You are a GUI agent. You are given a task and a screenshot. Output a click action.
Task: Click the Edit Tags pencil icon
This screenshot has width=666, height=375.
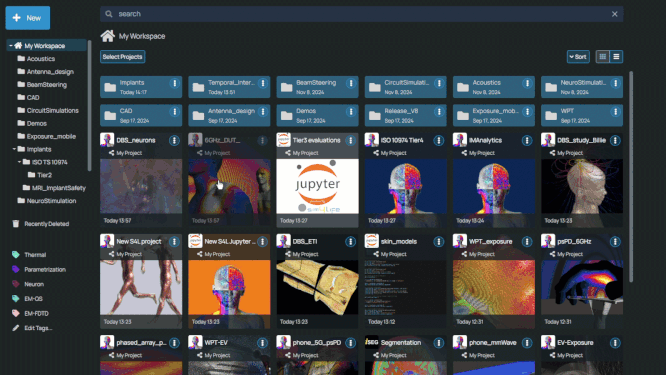pyautogui.click(x=16, y=328)
